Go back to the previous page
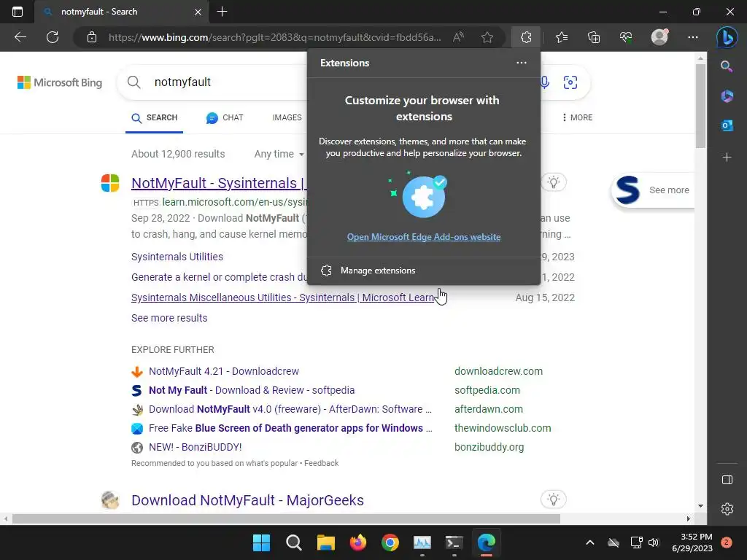 [20, 37]
